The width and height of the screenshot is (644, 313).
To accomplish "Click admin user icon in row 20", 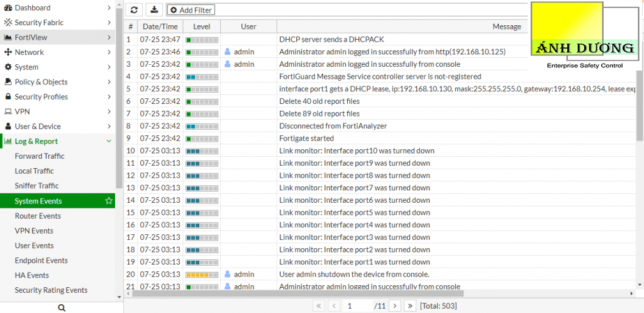I will click(x=228, y=274).
